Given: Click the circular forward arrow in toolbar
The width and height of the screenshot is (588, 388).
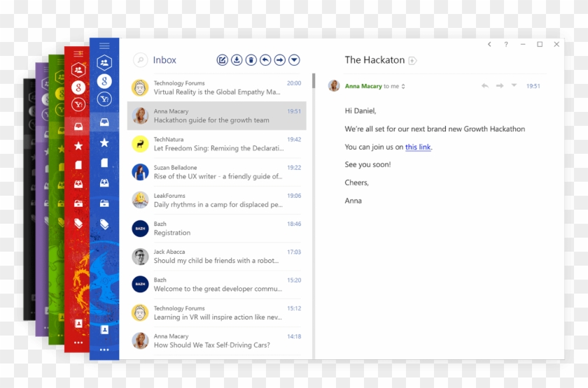Looking at the screenshot, I should (x=279, y=60).
